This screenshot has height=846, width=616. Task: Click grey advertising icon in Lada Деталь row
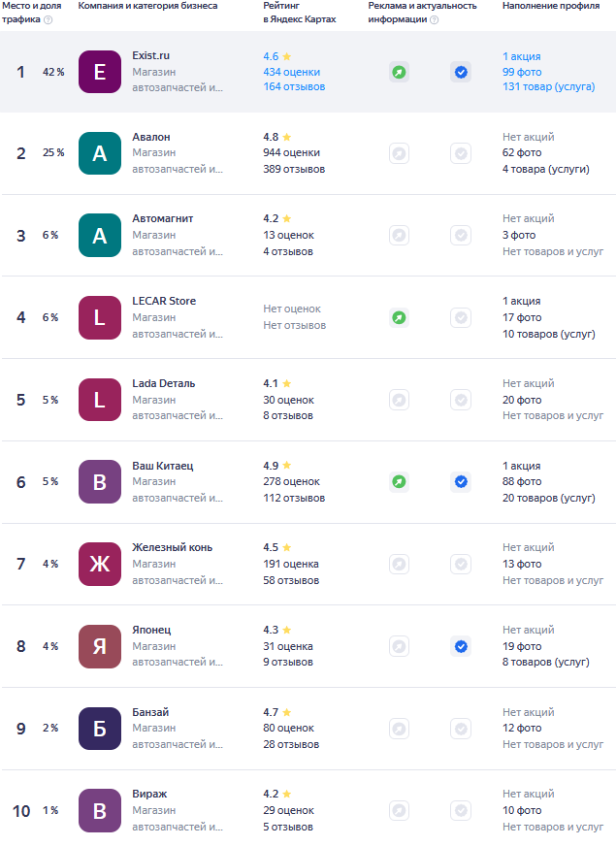click(x=399, y=400)
